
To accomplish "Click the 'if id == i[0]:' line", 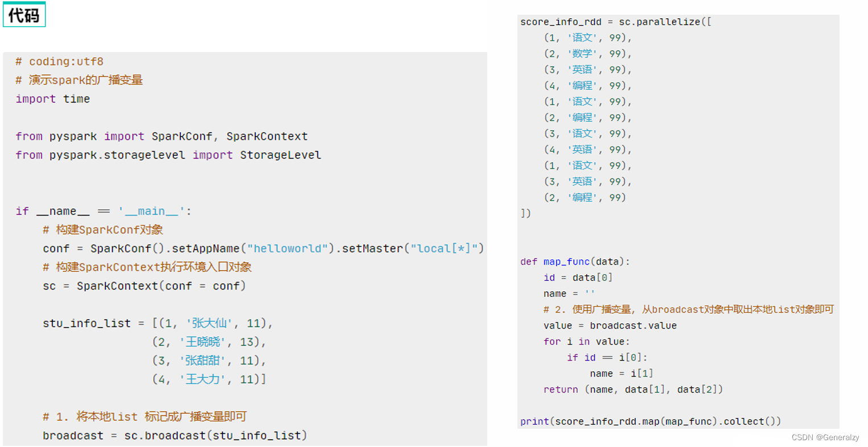I will pyautogui.click(x=607, y=358).
